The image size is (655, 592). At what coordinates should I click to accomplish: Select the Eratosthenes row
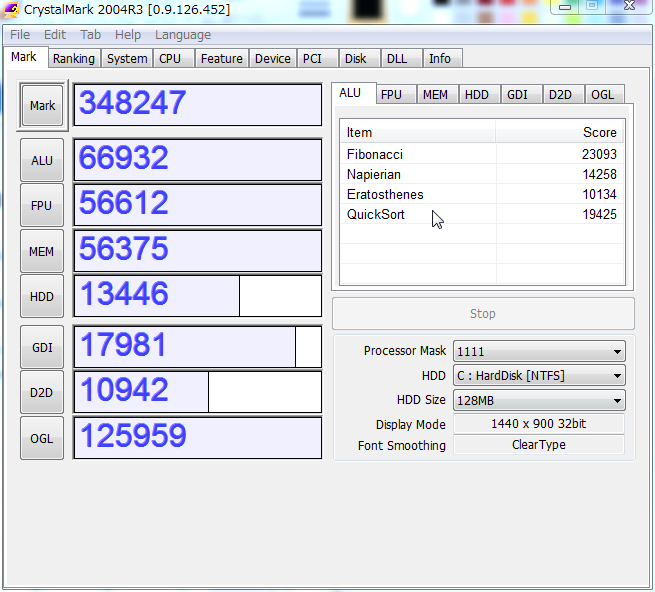point(482,194)
